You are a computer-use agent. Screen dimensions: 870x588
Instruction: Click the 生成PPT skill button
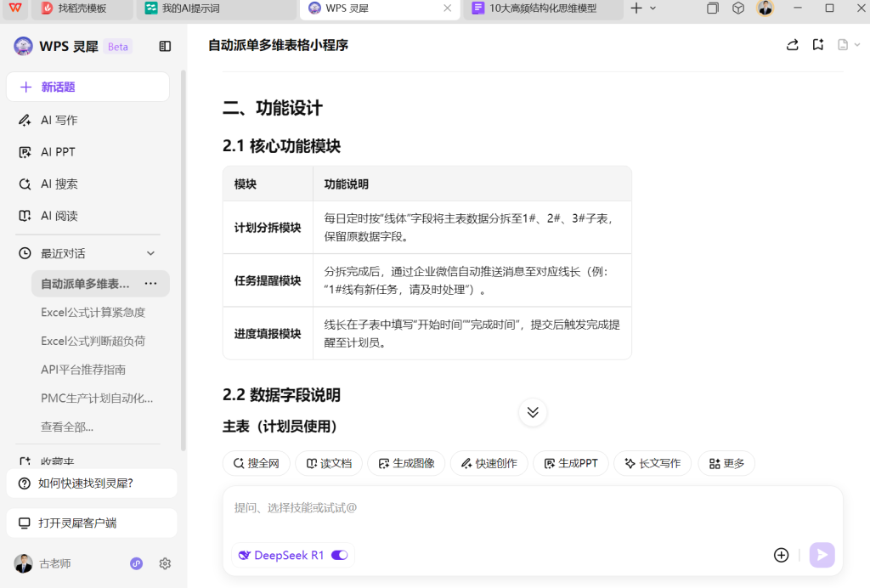tap(571, 463)
